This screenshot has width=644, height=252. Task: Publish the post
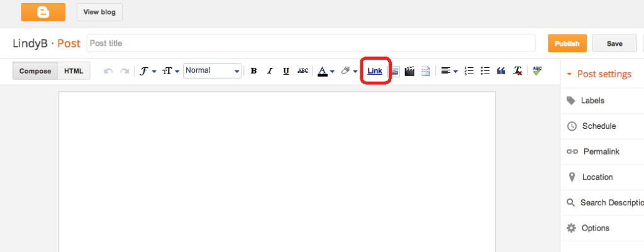pyautogui.click(x=567, y=43)
